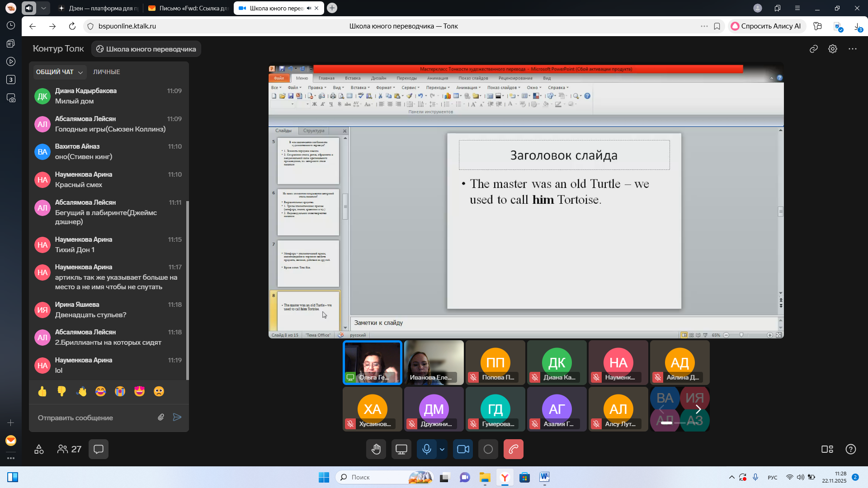Open the participants list showing 27
The image size is (868, 488).
pyautogui.click(x=69, y=449)
